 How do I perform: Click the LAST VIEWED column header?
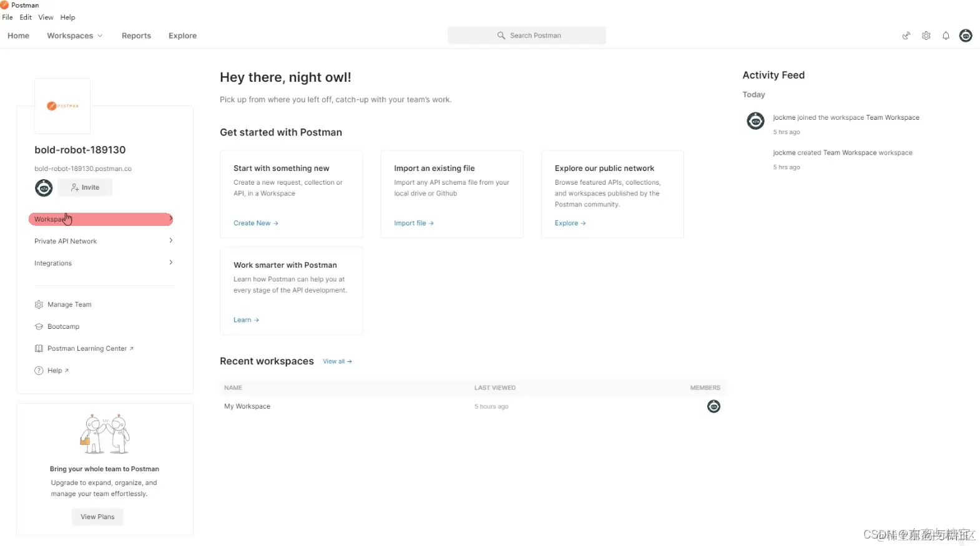(494, 388)
